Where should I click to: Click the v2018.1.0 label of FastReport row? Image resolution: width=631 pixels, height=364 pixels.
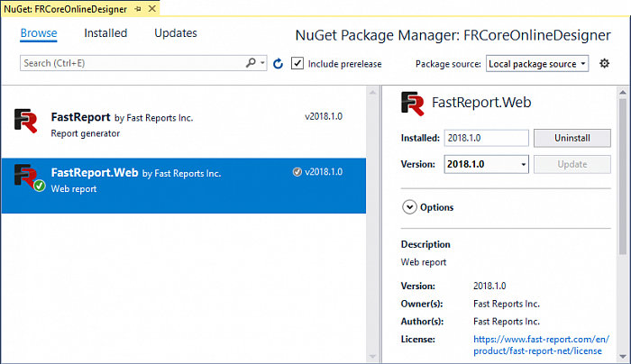(x=324, y=116)
